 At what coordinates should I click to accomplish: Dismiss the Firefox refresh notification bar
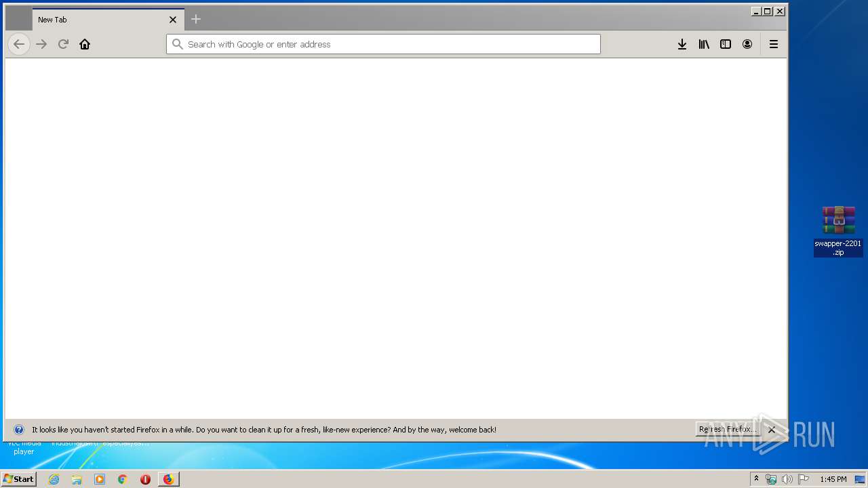click(x=772, y=430)
